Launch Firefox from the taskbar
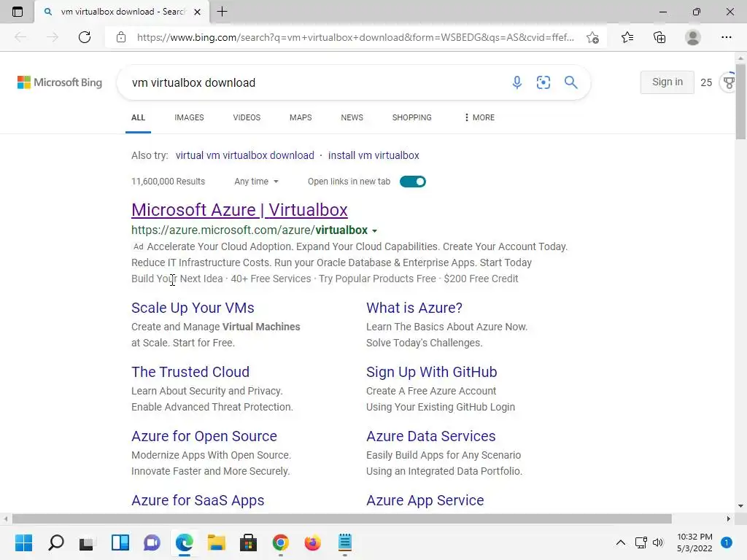The height and width of the screenshot is (560, 747). pos(312,542)
